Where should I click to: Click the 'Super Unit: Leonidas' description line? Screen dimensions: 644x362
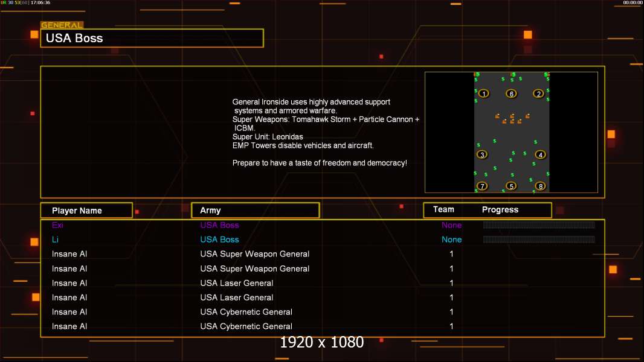268,137
